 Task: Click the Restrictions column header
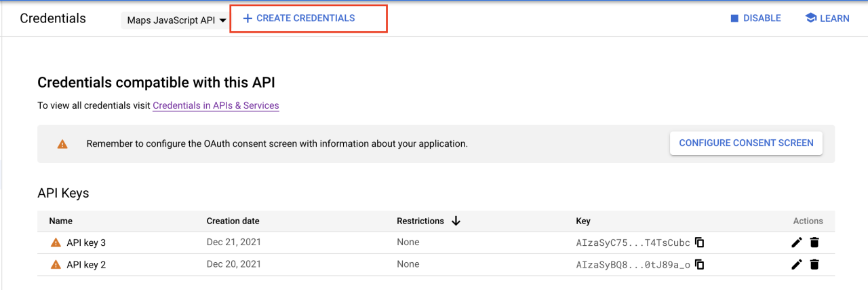420,221
